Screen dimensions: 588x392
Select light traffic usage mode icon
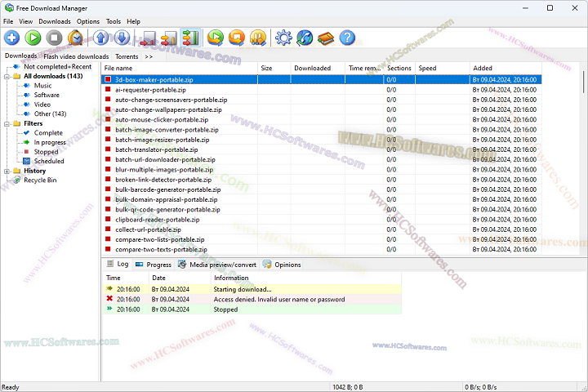tap(148, 38)
